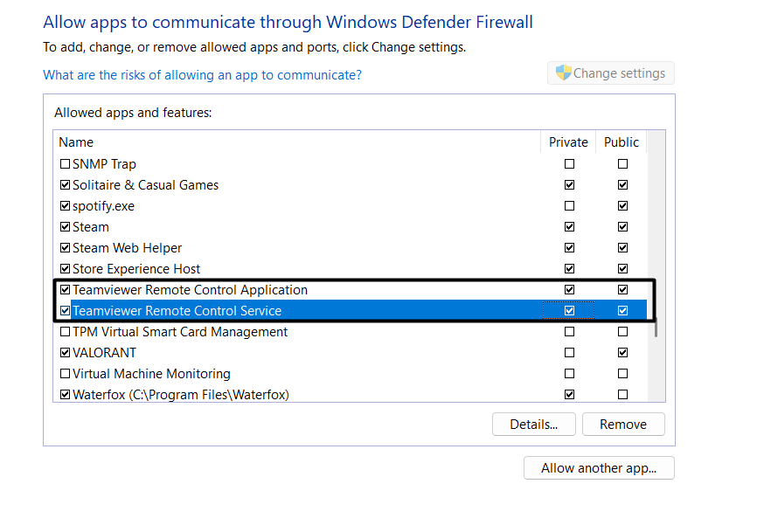757x532 pixels.
Task: Toggle spotify.exe Private network checkbox
Action: pyautogui.click(x=570, y=206)
